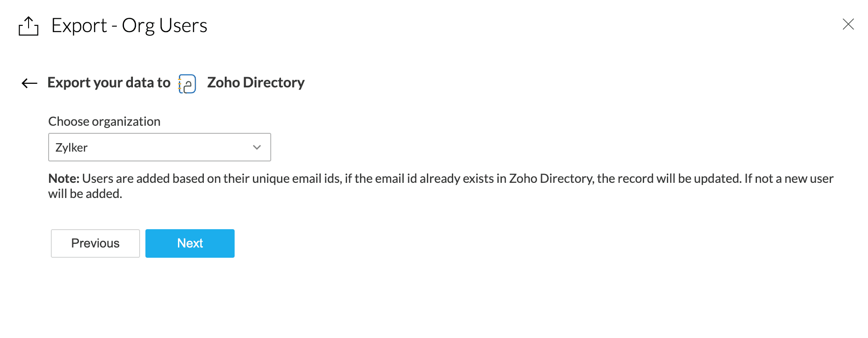This screenshot has width=868, height=338.
Task: Click the "Export your data to" heading
Action: point(109,82)
